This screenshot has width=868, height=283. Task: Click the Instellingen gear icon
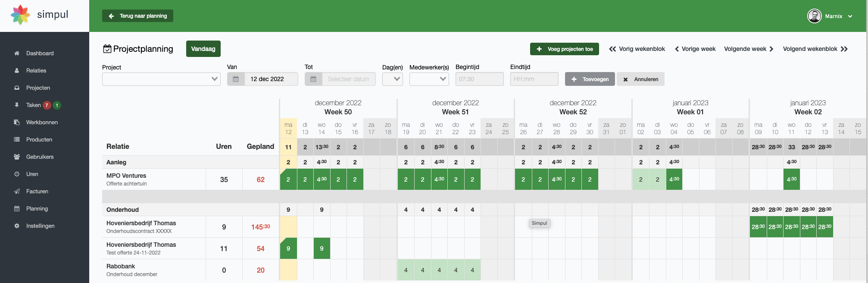17,226
